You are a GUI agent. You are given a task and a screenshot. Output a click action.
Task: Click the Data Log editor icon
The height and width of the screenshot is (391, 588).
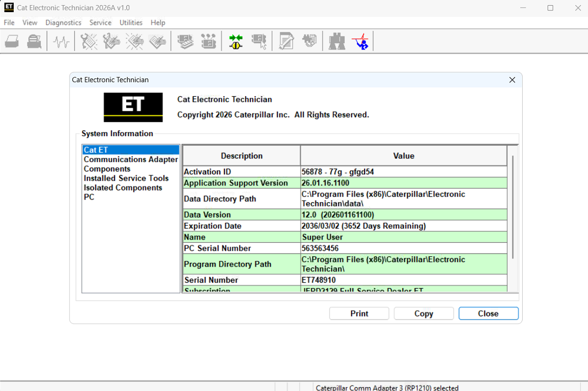click(x=286, y=41)
